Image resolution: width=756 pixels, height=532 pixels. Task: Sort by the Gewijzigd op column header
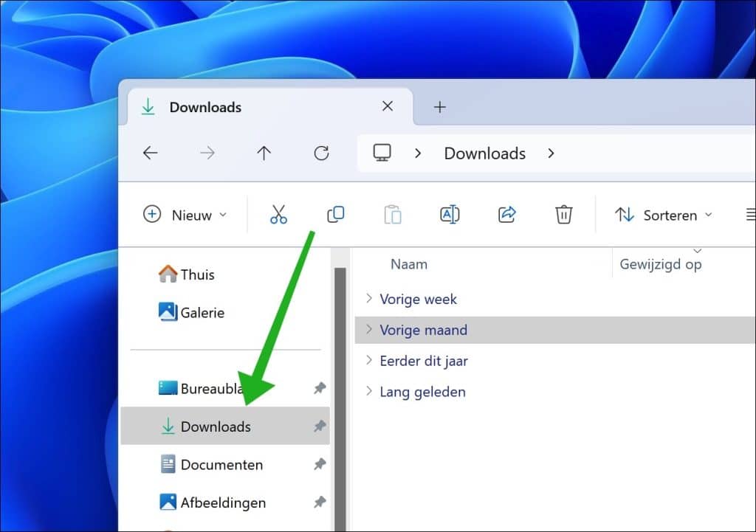click(x=661, y=264)
